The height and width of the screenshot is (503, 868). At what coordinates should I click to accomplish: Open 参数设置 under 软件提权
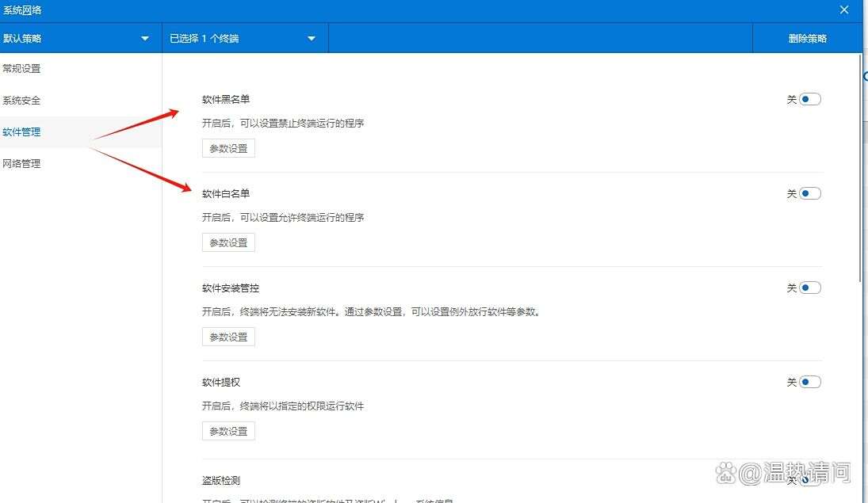tap(228, 430)
